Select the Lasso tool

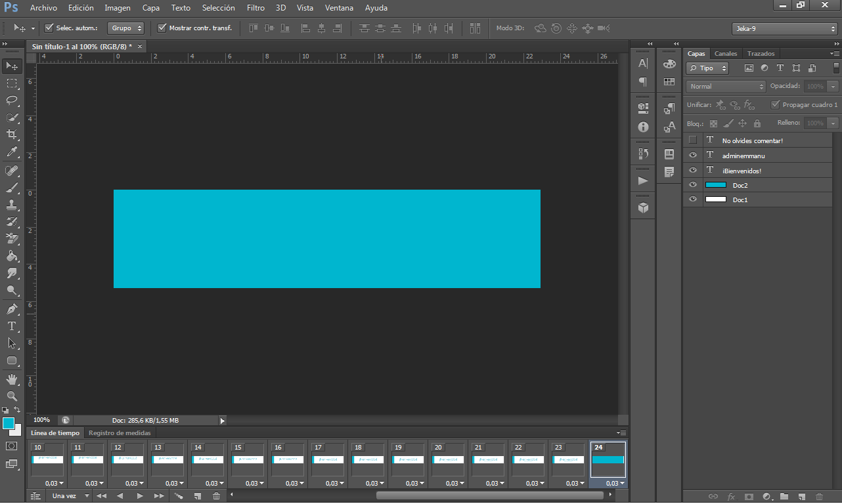(x=12, y=100)
